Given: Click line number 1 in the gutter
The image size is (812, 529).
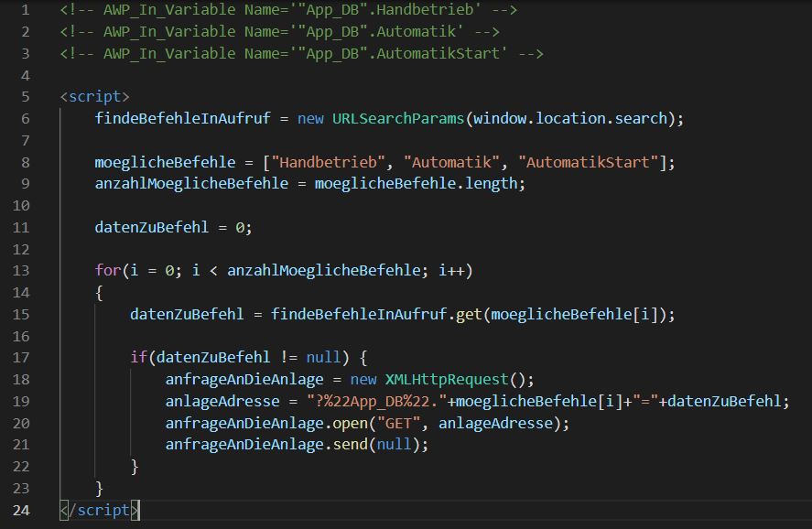Looking at the screenshot, I should coord(25,10).
